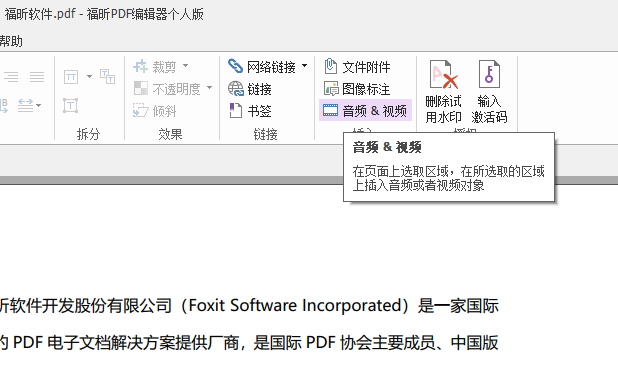
Task: Click the 图像标注 image annotation tool
Action: [357, 89]
